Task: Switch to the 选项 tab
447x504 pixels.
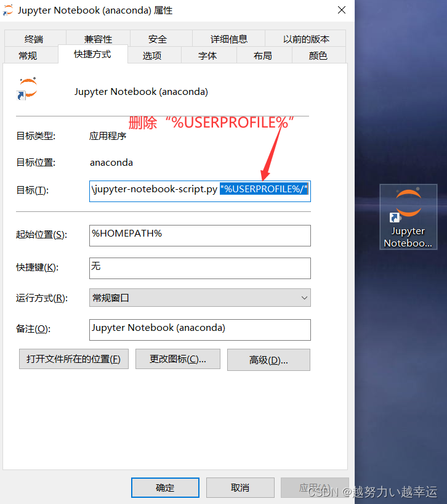Action: pyautogui.click(x=155, y=55)
